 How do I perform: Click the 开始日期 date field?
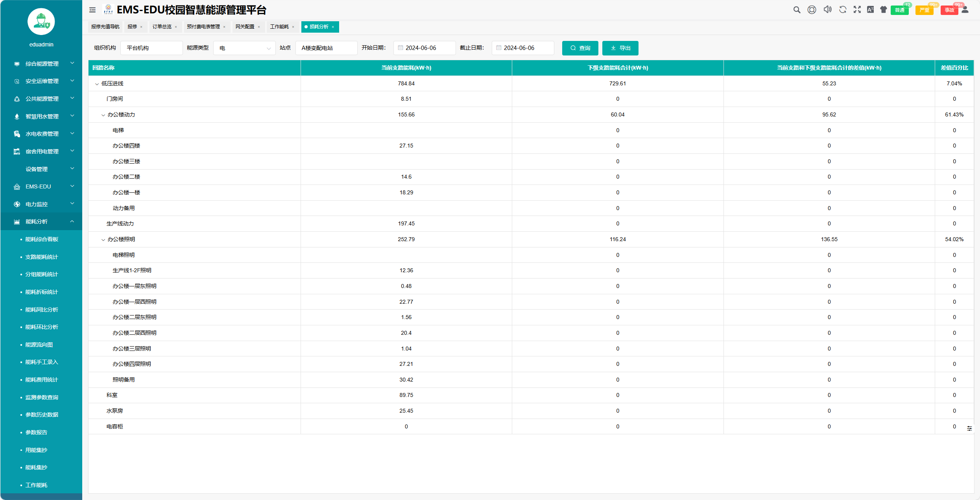[x=425, y=48]
